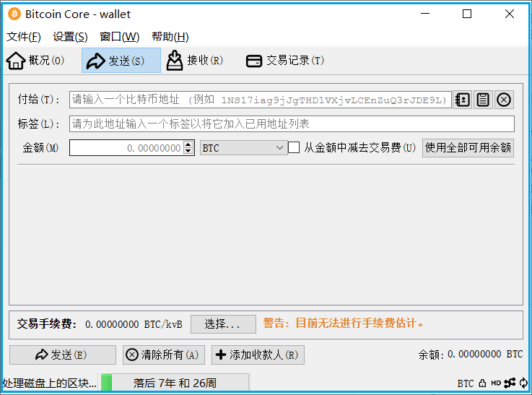This screenshot has height=395, width=532.
Task: Increase amount with the spinner up arrow
Action: [188, 144]
